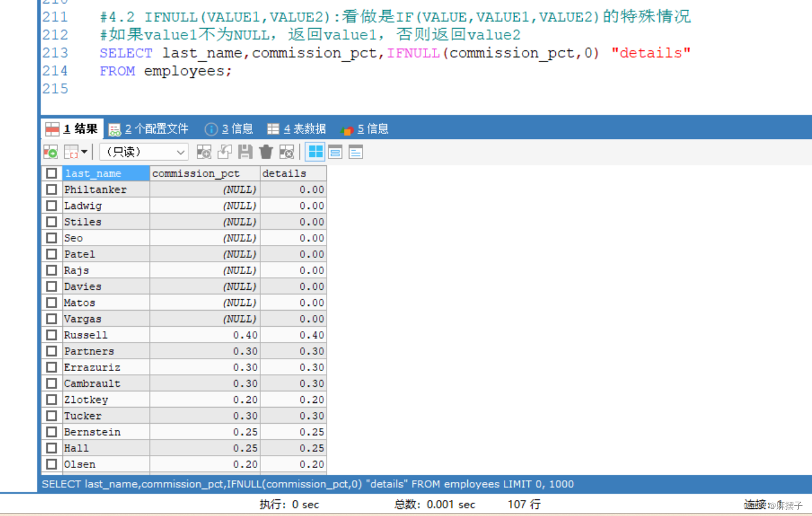Screen dimensions: 812x516
Task: Open the 5 信息 tab
Action: (364, 129)
